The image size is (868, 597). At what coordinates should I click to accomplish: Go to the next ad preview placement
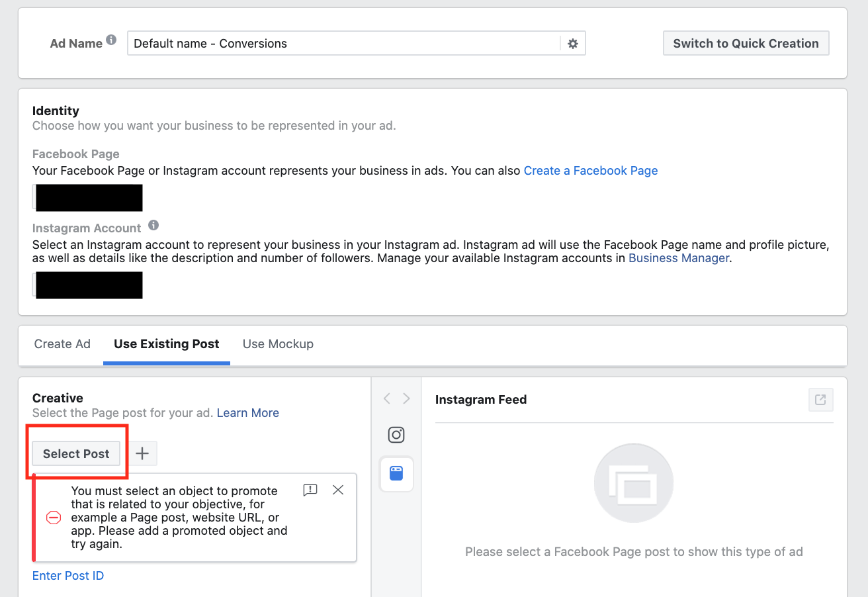[x=406, y=398]
